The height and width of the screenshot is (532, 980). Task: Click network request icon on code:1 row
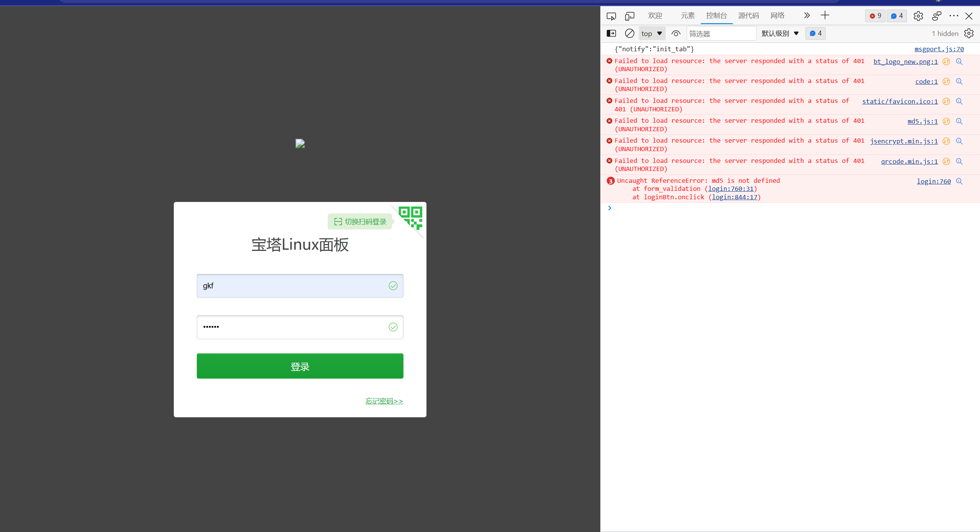point(946,81)
